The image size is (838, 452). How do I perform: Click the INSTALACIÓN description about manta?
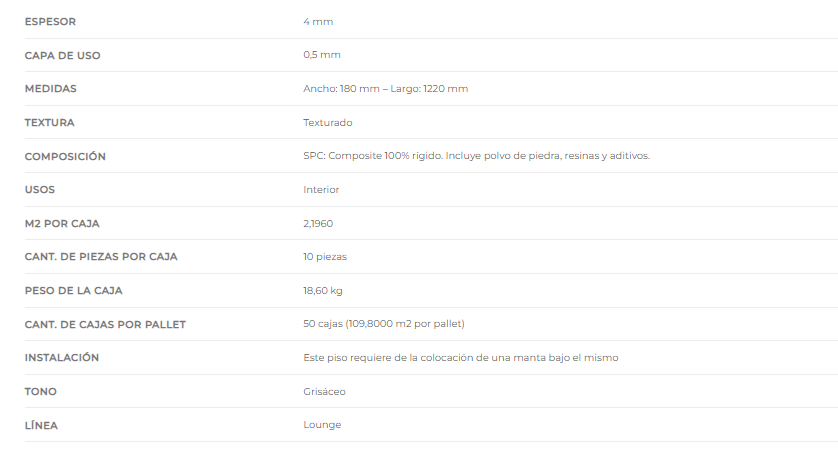click(x=461, y=358)
